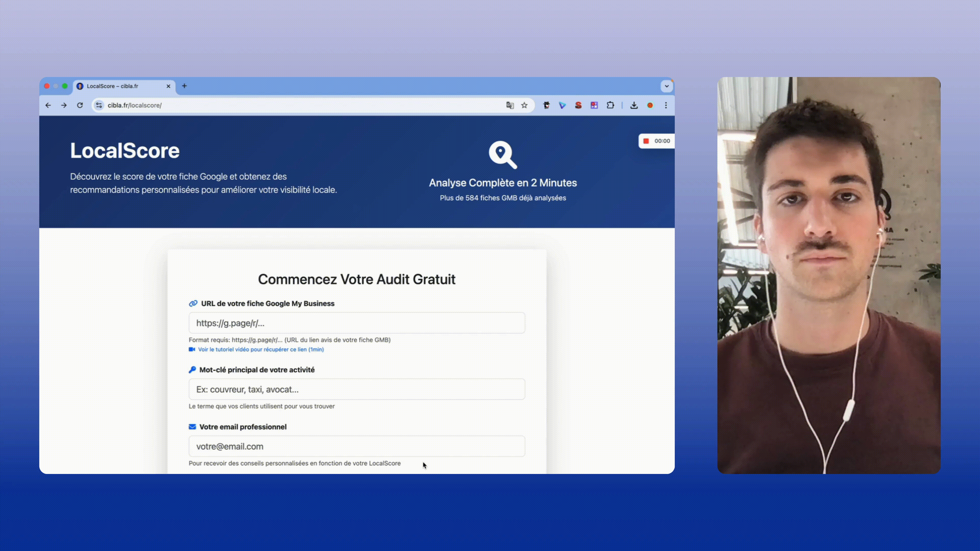This screenshot has height=551, width=980.
Task: Expand the tab search chevron
Action: [x=667, y=86]
